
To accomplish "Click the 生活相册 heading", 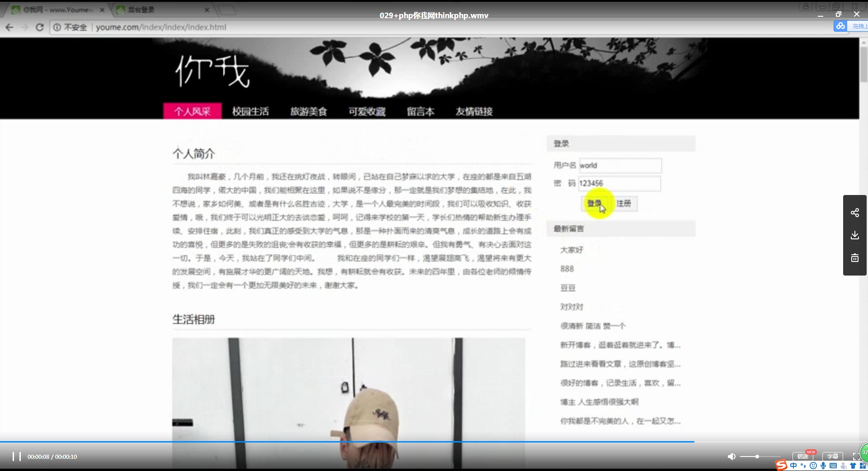I will (x=193, y=319).
